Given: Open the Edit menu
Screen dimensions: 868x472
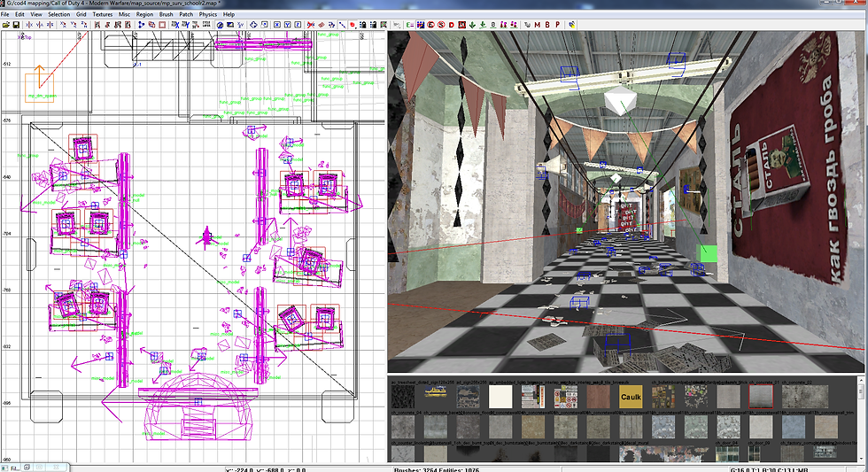Looking at the screenshot, I should click(x=19, y=14).
